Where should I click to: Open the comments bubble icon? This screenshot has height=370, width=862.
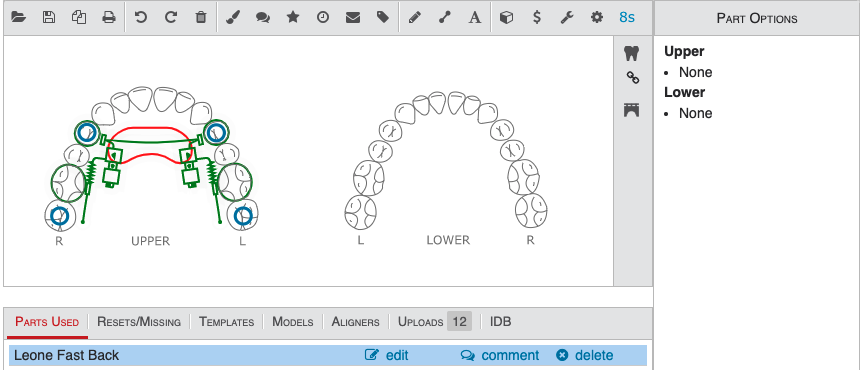263,18
